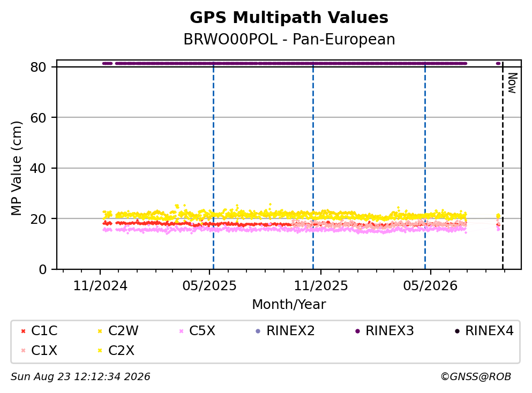Image resolution: width=532 pixels, height=393 pixels.
Task: Click the BRWO00POL - Pan-European subtitle
Action: (x=289, y=39)
